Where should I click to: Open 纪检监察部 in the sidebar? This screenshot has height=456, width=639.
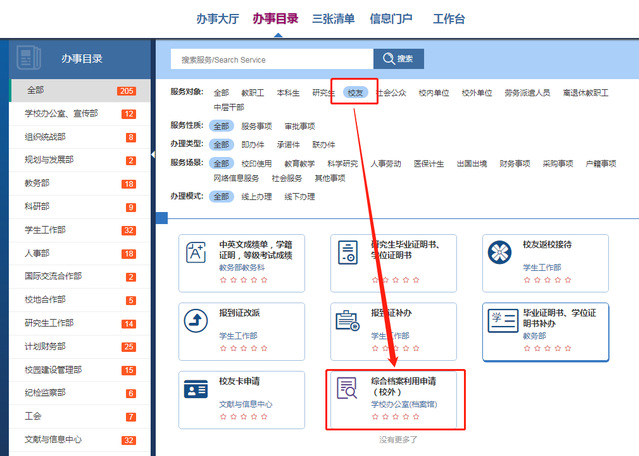click(80, 393)
